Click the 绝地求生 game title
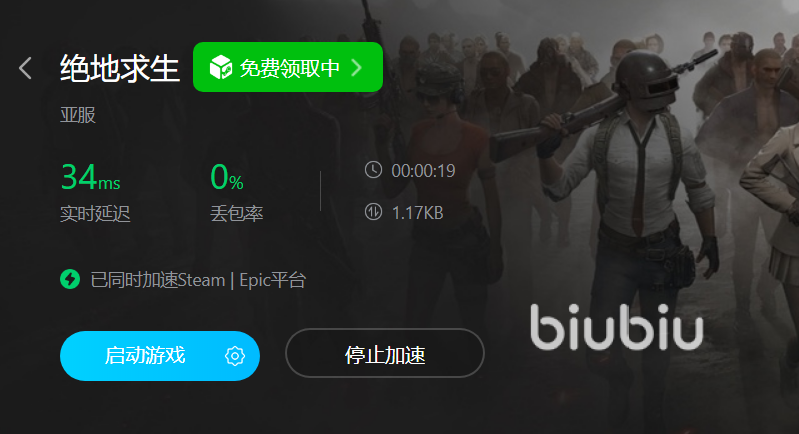The height and width of the screenshot is (434, 799). pyautogui.click(x=120, y=68)
